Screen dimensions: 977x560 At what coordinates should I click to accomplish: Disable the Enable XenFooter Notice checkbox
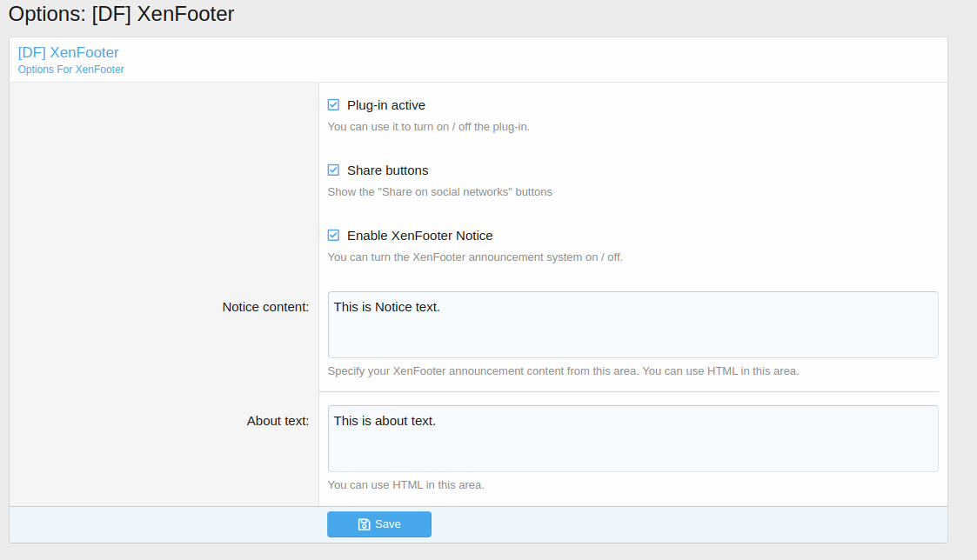pos(333,236)
